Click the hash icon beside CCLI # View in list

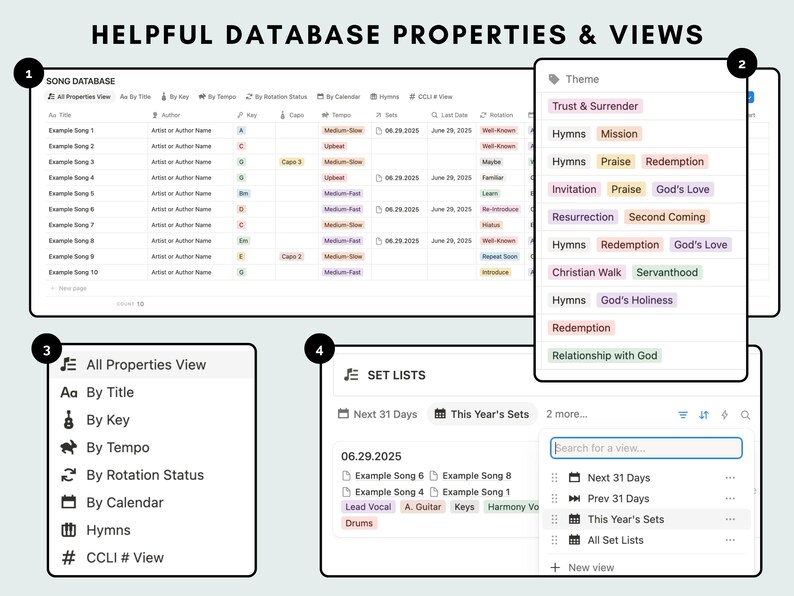(68, 558)
